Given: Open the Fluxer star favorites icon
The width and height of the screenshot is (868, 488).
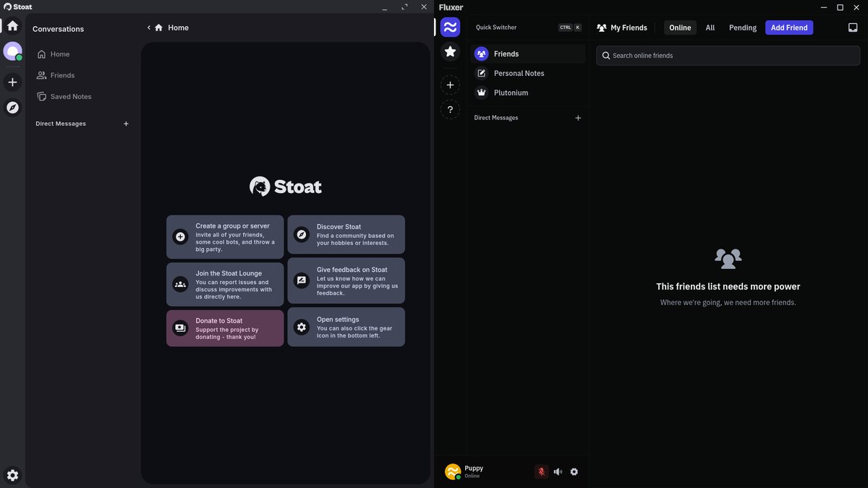Looking at the screenshot, I should point(450,51).
